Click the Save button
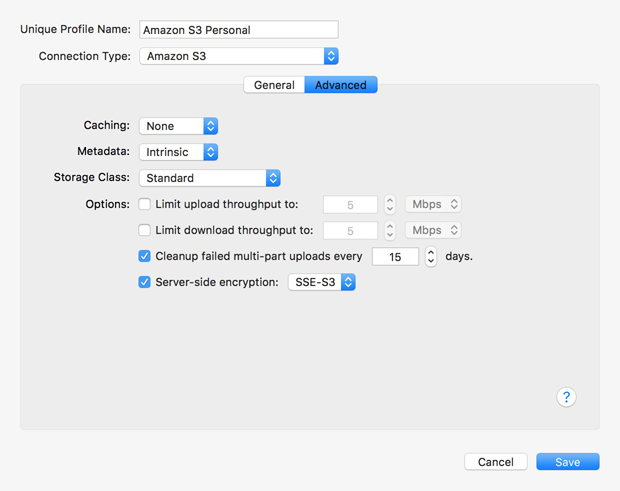 568,462
